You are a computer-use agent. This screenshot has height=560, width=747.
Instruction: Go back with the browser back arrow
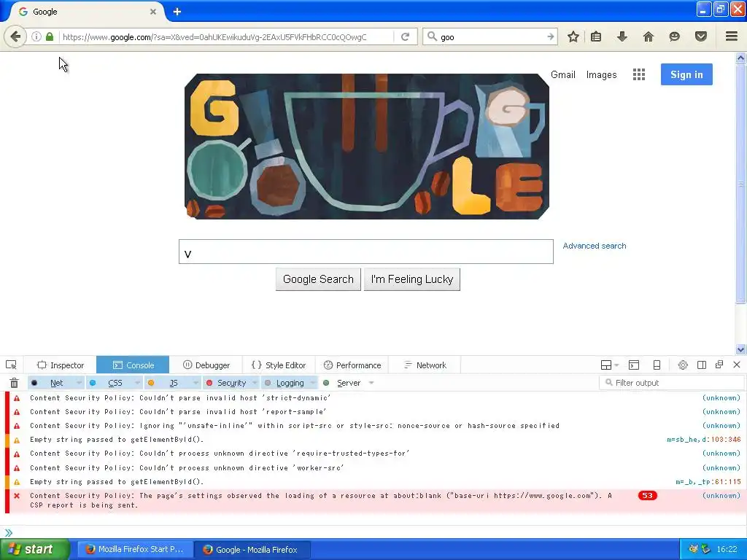[15, 36]
